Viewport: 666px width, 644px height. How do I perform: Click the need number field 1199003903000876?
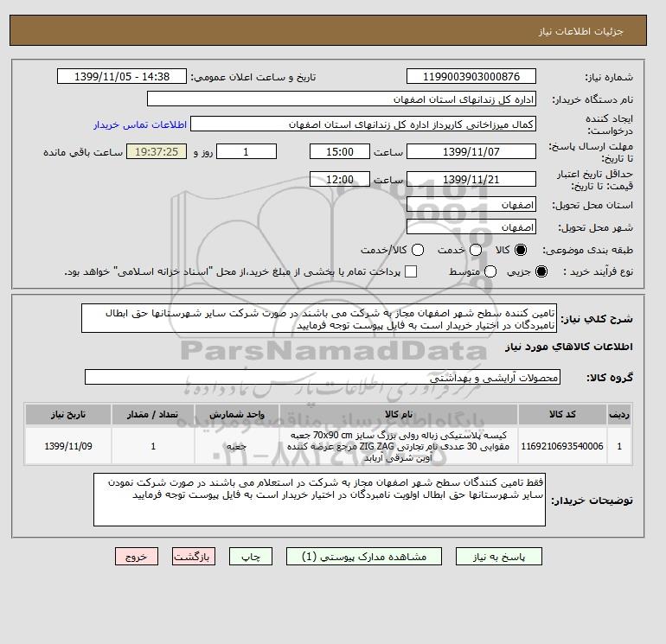click(471, 77)
